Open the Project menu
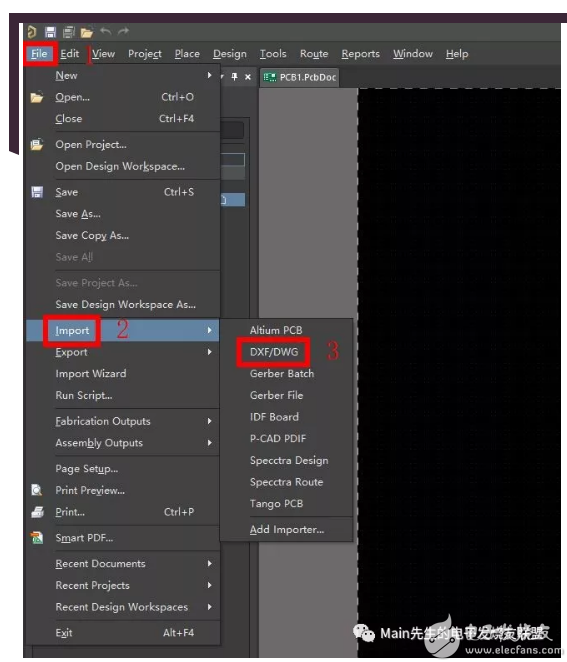Image resolution: width=567 pixels, height=662 pixels. (145, 54)
